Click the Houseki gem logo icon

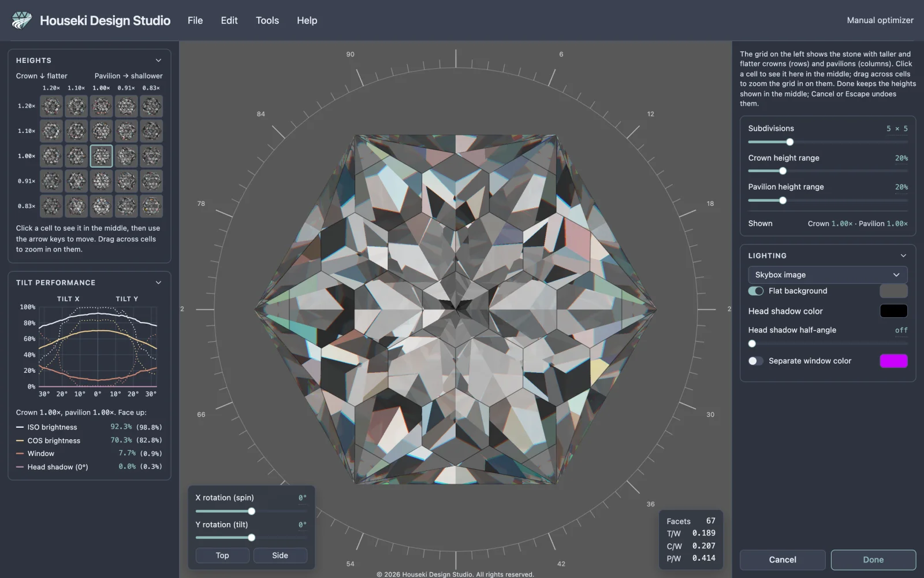22,20
